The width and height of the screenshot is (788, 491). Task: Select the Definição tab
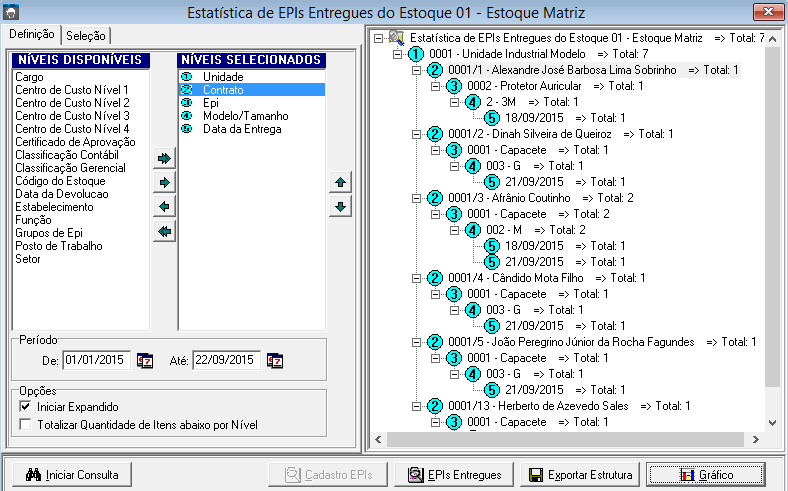click(x=32, y=35)
